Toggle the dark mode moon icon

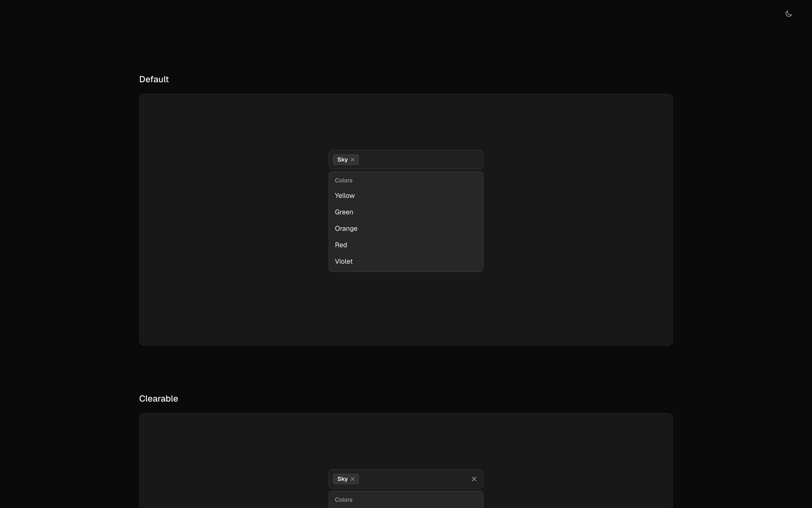coord(789,14)
